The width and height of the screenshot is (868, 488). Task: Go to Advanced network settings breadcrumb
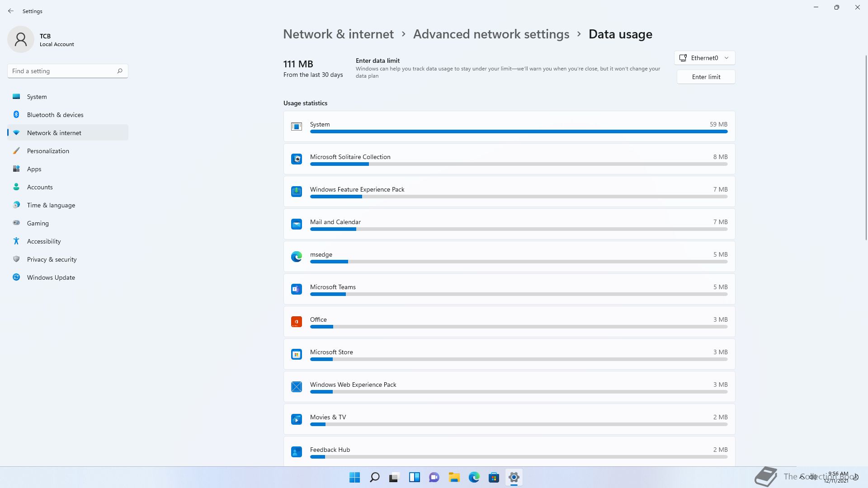[x=491, y=34]
